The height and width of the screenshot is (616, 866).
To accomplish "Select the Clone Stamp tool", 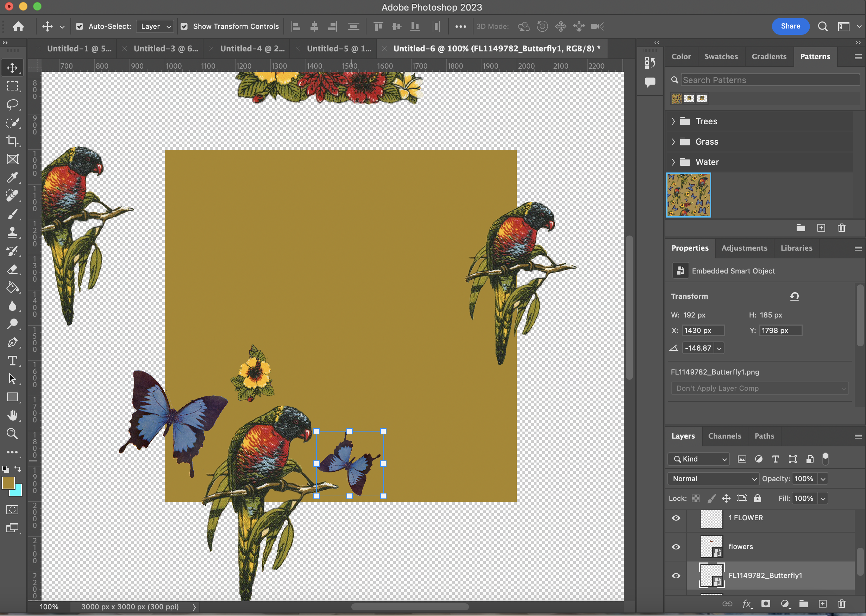I will tap(12, 232).
